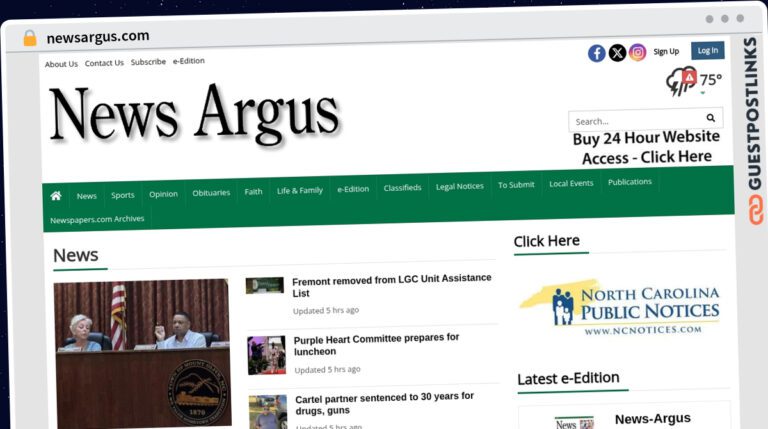Click the Click Here section heading

(547, 241)
